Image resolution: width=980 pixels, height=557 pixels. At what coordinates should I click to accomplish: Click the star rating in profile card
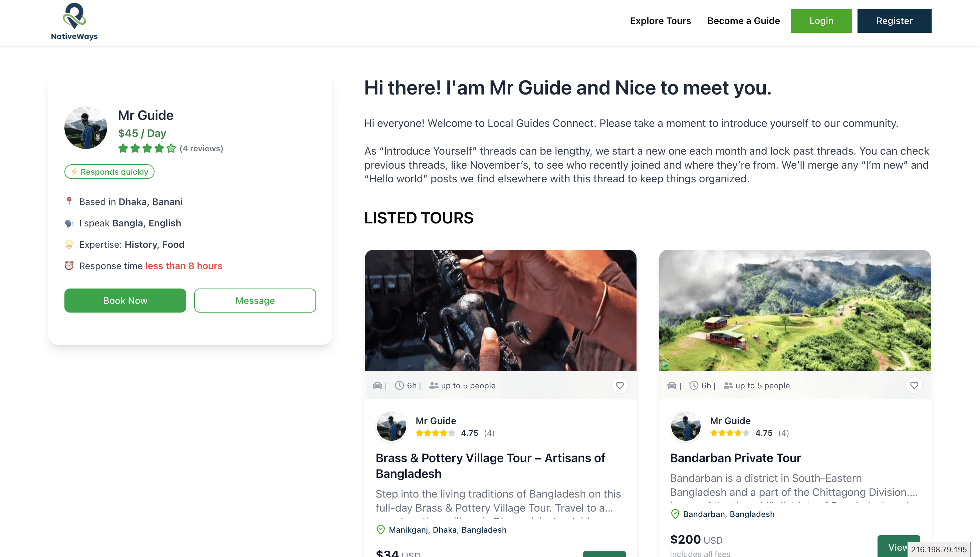coord(147,148)
